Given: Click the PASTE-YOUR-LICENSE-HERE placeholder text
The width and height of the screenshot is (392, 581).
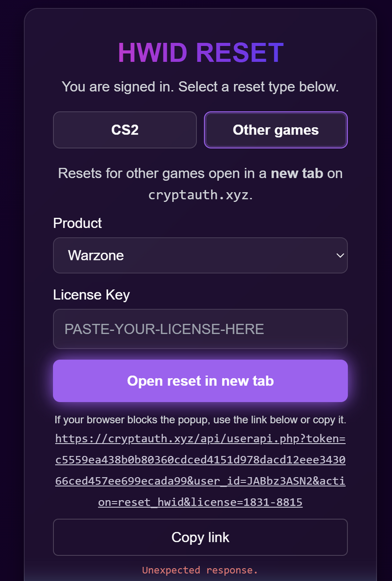Looking at the screenshot, I should coord(164,329).
